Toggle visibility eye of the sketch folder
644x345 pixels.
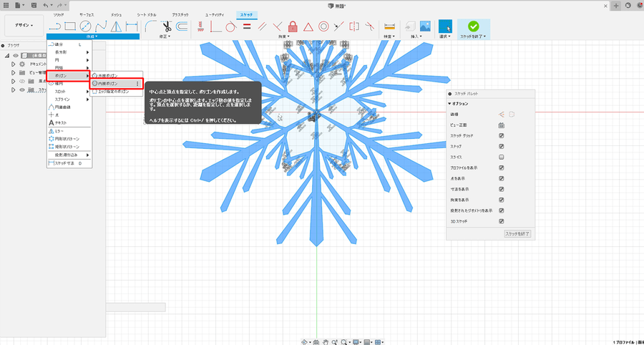(x=22, y=90)
